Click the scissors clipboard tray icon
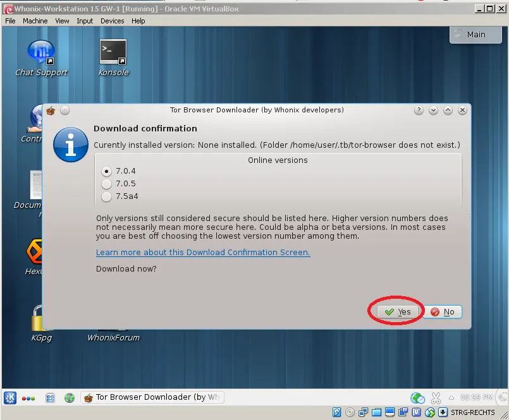Screen dimensions: 509x420 (436, 398)
